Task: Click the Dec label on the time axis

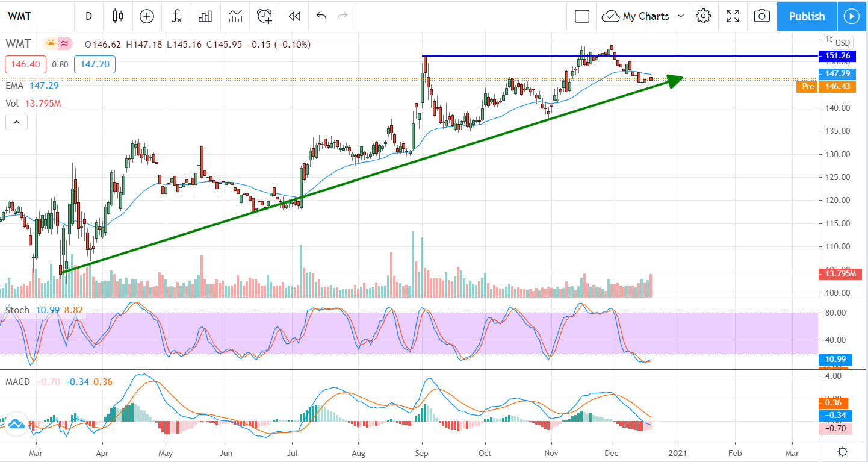Action: pyautogui.click(x=612, y=452)
